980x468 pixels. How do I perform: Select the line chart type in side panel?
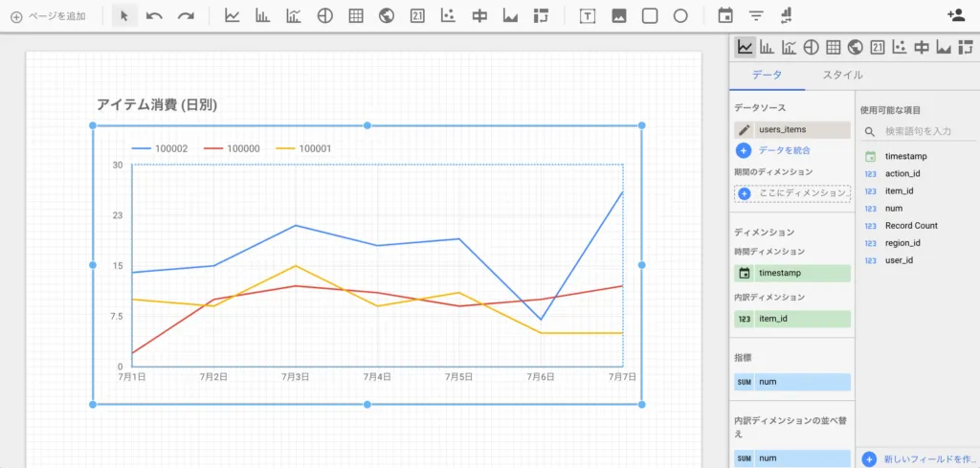(745, 47)
